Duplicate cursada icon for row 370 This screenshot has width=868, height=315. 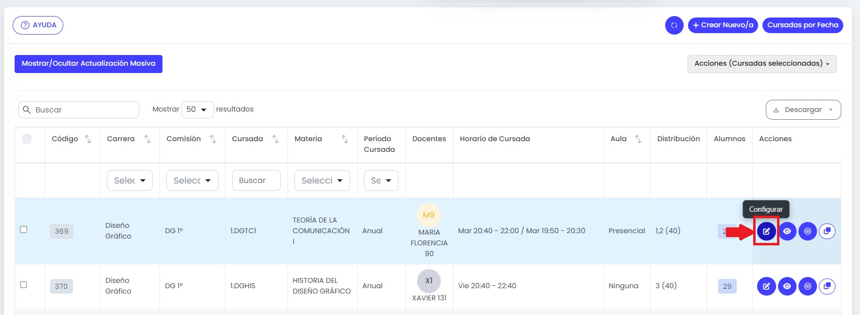(x=827, y=286)
